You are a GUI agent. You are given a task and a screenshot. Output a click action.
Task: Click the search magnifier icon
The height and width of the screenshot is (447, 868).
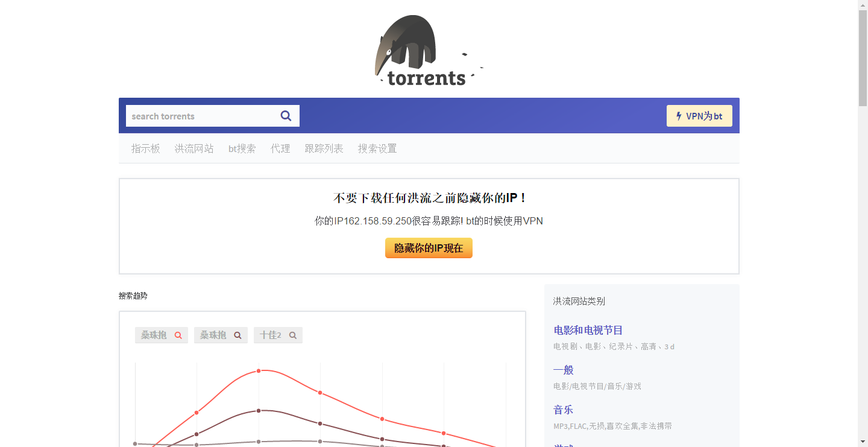tap(286, 116)
